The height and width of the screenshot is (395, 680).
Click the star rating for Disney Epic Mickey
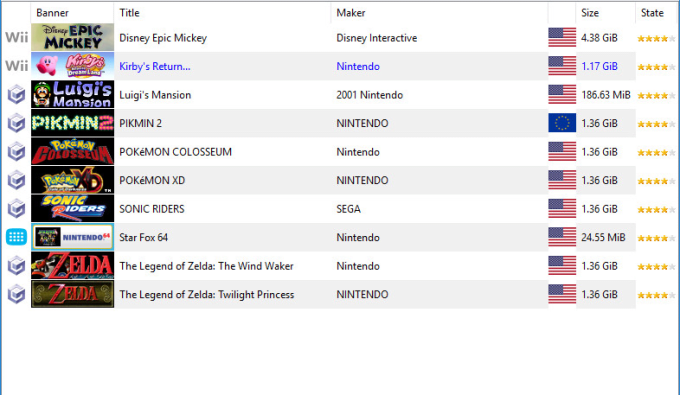656,39
